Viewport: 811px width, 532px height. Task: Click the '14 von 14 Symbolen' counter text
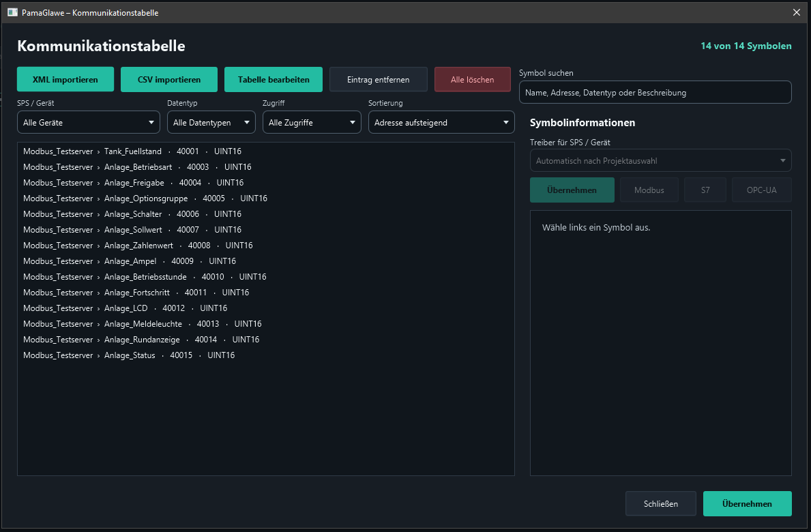(746, 46)
